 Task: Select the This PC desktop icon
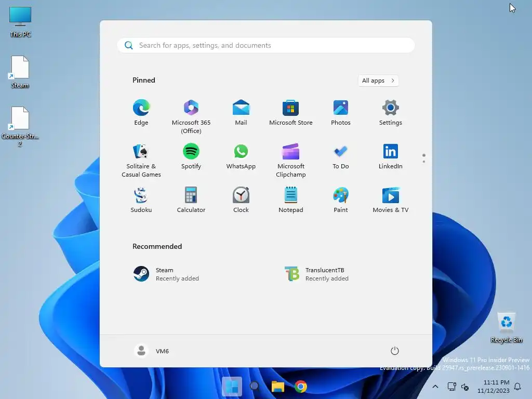coord(20,22)
